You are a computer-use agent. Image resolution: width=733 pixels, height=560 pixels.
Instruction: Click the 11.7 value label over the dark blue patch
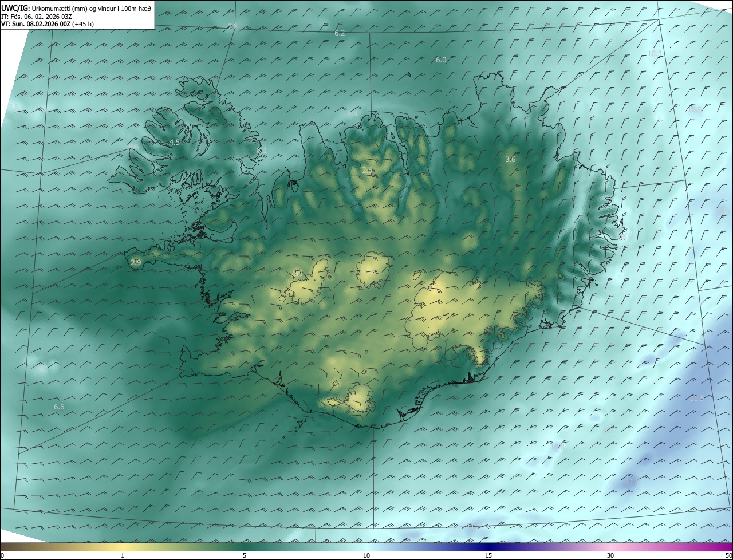tap(632, 482)
